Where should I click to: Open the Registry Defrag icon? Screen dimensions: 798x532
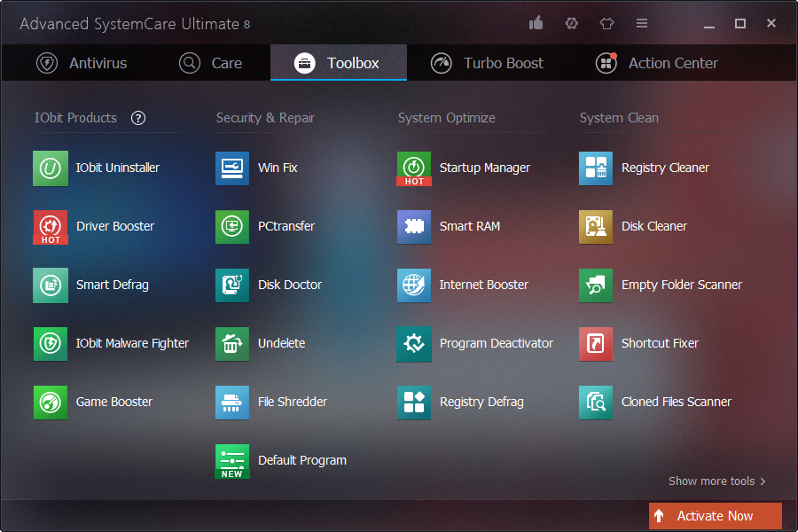coord(414,403)
